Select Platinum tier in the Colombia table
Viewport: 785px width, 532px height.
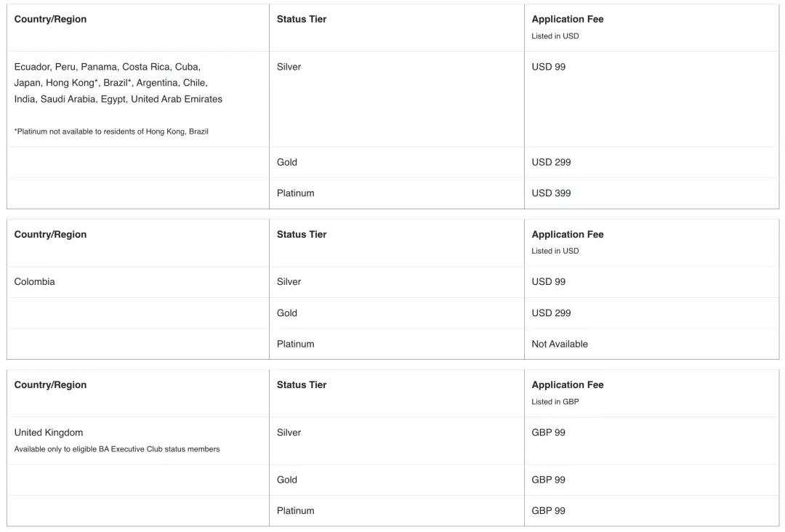coord(295,344)
